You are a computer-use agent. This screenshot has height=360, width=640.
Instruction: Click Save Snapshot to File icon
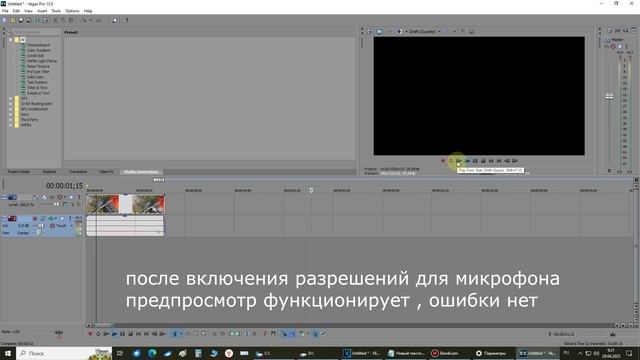click(x=471, y=31)
